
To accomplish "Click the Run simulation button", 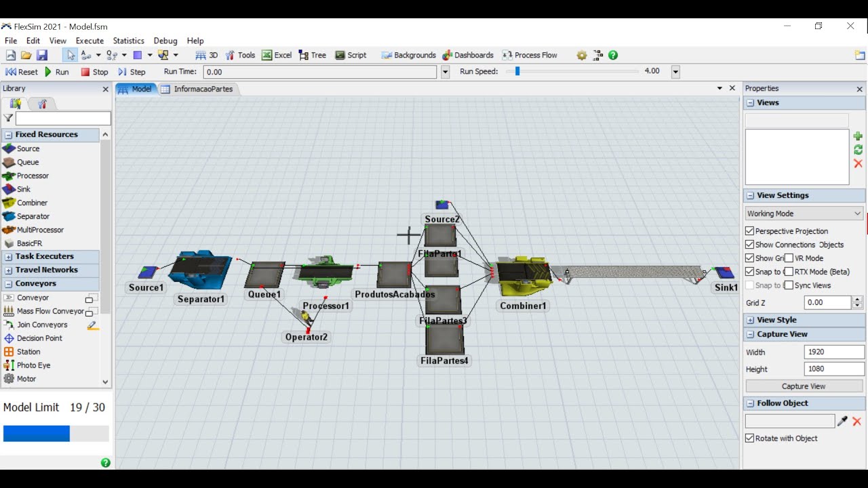I will 57,72.
